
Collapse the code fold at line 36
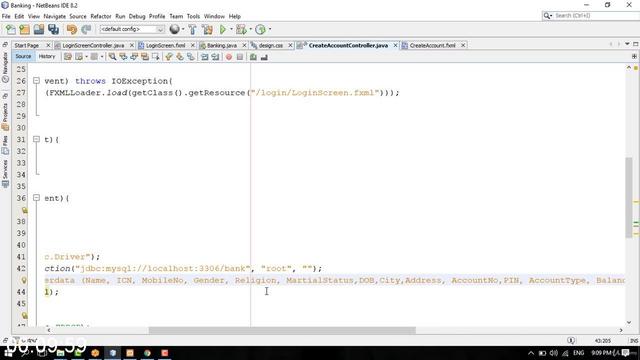(36, 198)
